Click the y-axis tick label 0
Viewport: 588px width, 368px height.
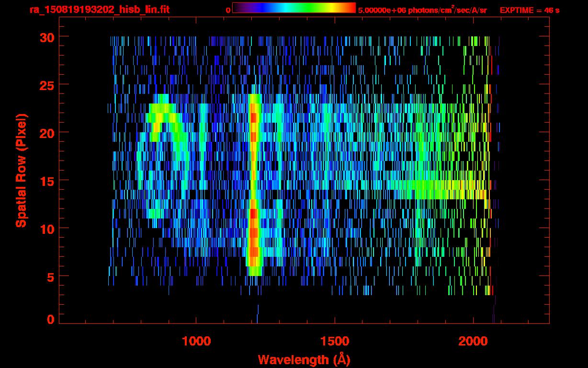[51, 320]
